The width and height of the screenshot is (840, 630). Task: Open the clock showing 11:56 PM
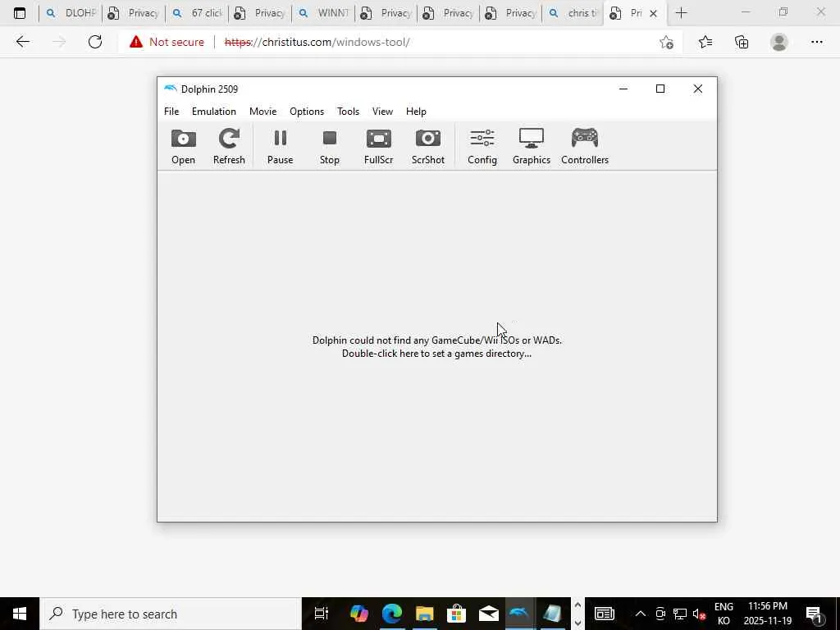pos(768,614)
